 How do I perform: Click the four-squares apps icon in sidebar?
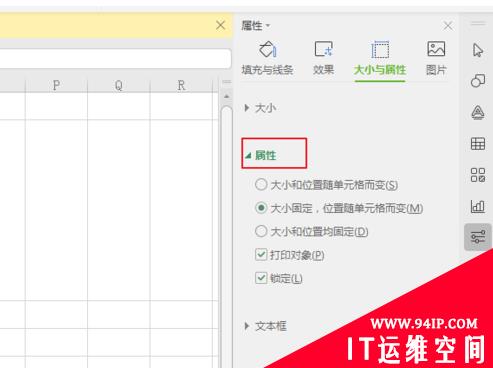[478, 175]
